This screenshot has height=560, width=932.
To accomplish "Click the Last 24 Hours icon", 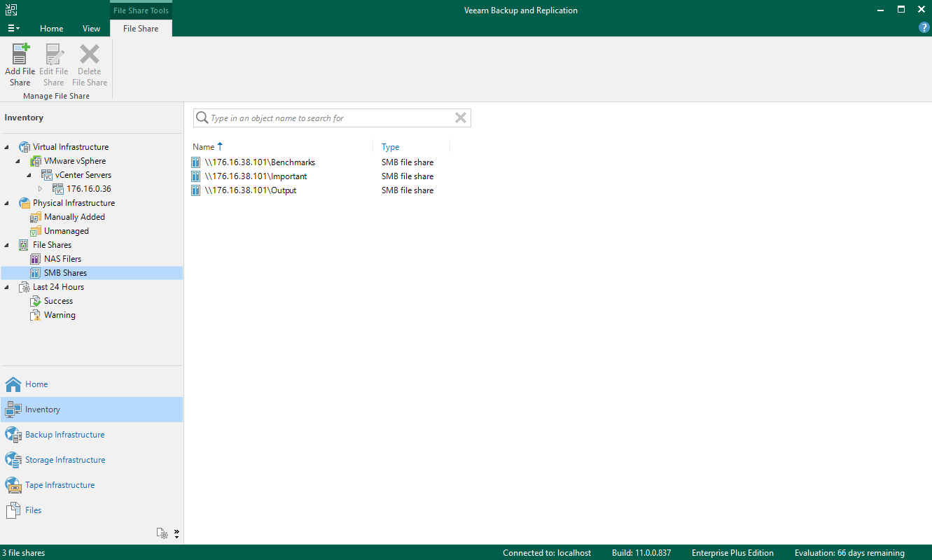I will (x=25, y=287).
